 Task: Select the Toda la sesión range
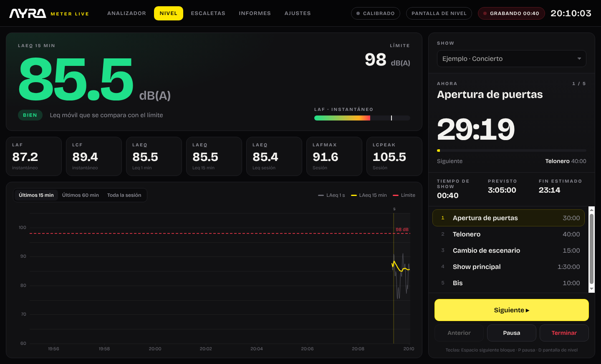(x=124, y=195)
